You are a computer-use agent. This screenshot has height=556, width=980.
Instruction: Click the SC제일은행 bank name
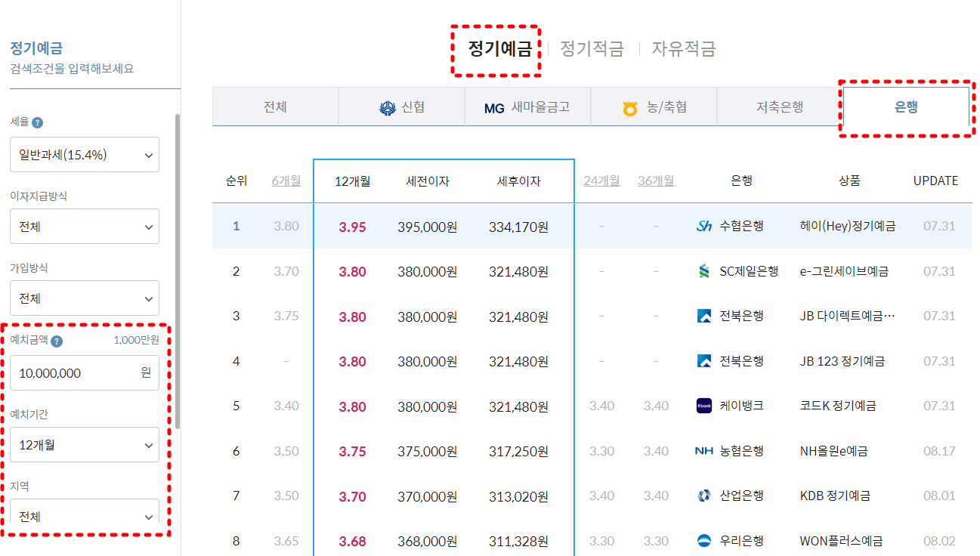click(x=749, y=271)
